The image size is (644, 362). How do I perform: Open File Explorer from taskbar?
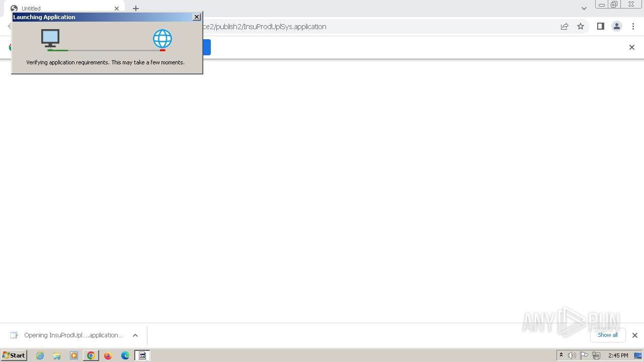[x=57, y=355]
